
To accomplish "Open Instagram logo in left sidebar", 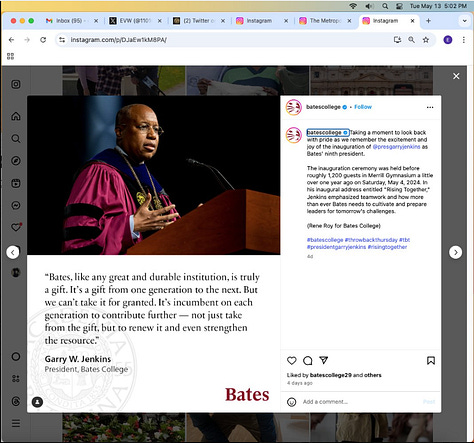I will pos(16,84).
